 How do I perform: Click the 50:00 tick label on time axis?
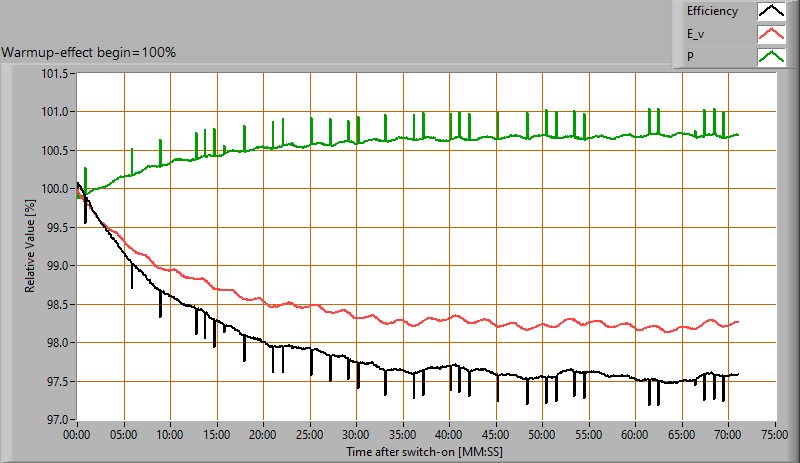pos(543,436)
